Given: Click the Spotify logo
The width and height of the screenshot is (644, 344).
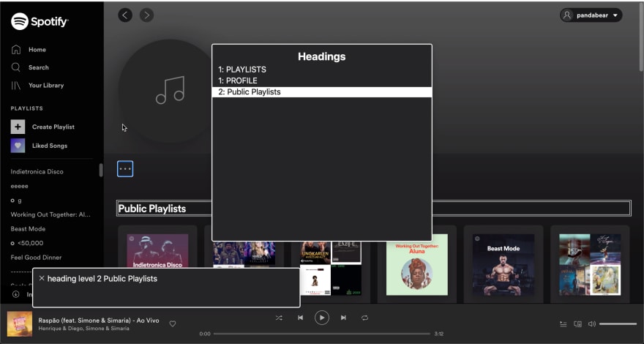Looking at the screenshot, I should 40,21.
